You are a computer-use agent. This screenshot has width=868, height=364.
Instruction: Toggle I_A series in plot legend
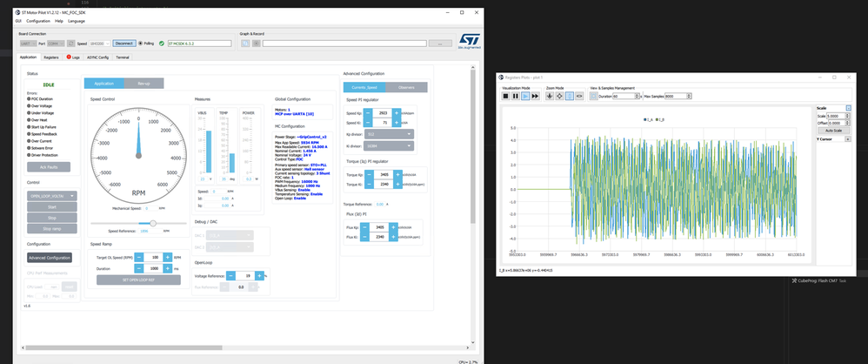pos(648,119)
